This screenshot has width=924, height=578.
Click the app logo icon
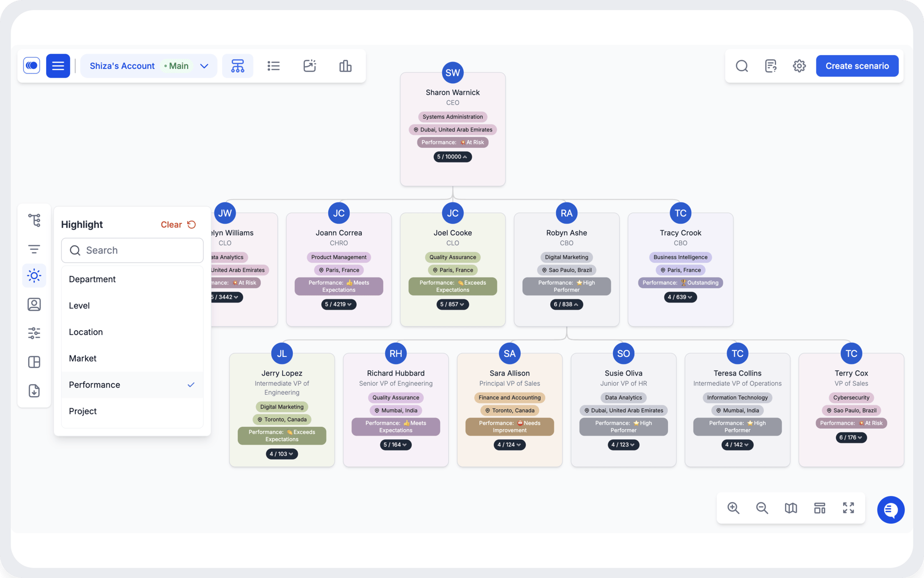(31, 66)
